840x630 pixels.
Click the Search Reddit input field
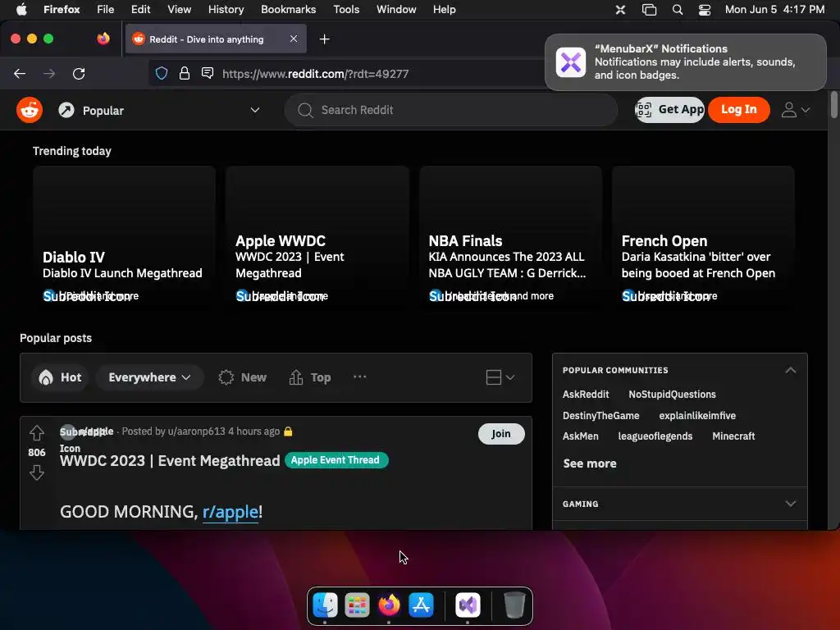point(451,111)
